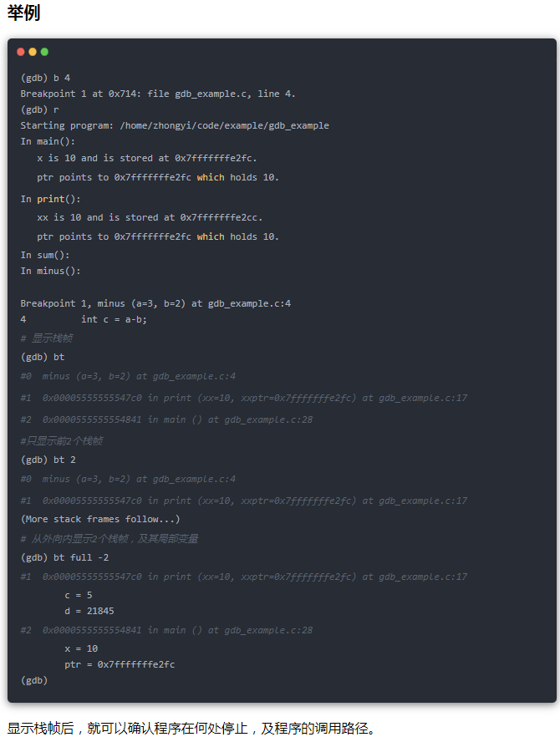
Task: Click the '(gdb) bt' command line
Action: tap(43, 358)
